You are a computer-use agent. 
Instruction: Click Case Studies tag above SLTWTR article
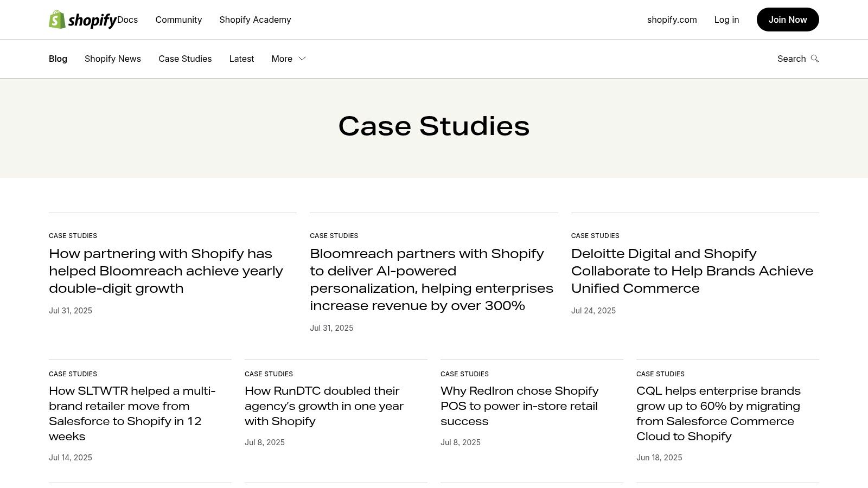(73, 374)
